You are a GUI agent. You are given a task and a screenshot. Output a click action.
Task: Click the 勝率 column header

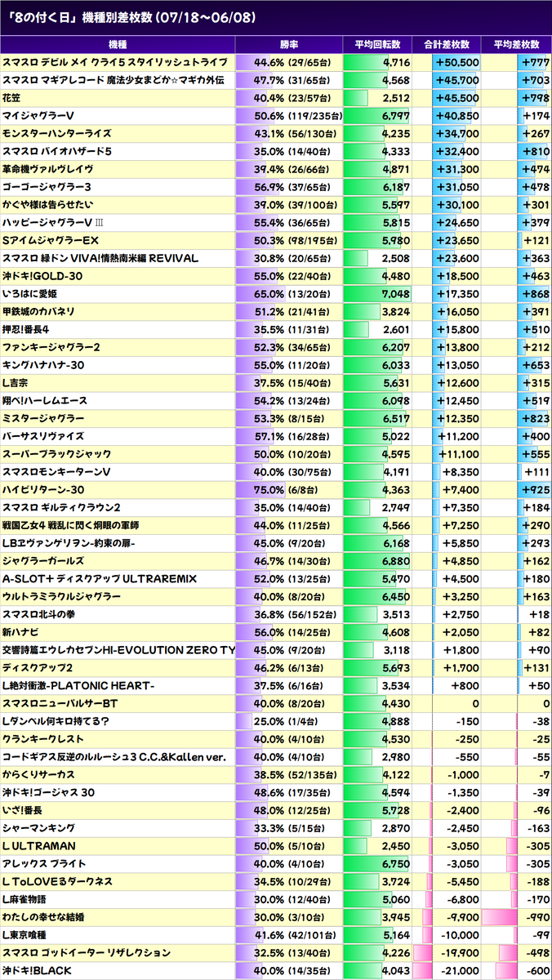tap(290, 45)
